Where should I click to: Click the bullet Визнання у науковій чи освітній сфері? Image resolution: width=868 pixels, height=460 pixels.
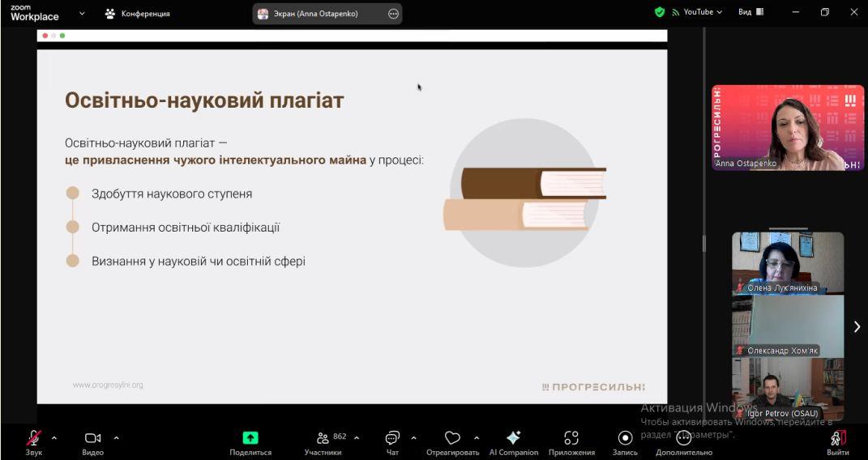click(x=199, y=261)
